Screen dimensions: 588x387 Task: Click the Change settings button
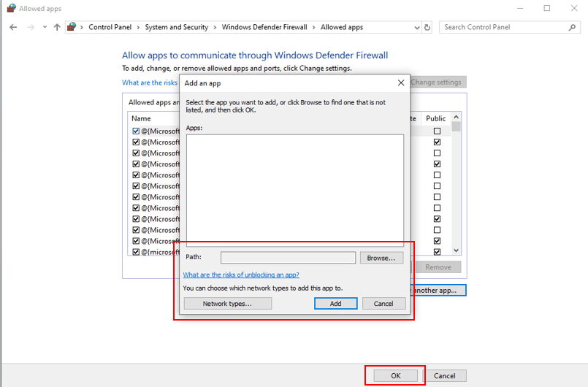pos(438,82)
